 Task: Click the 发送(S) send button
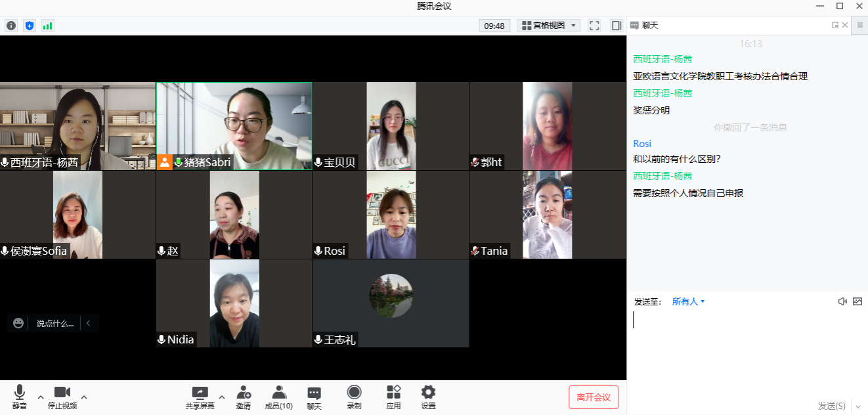831,406
